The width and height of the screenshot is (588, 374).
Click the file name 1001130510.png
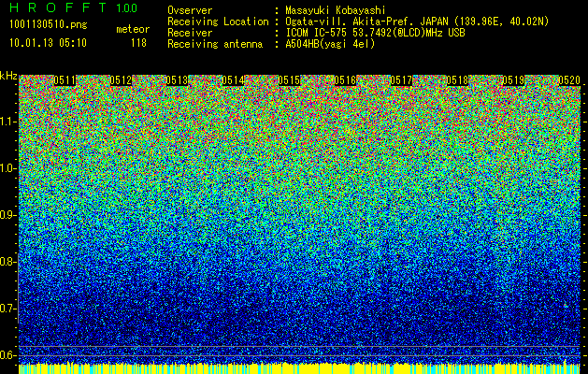tap(49, 25)
